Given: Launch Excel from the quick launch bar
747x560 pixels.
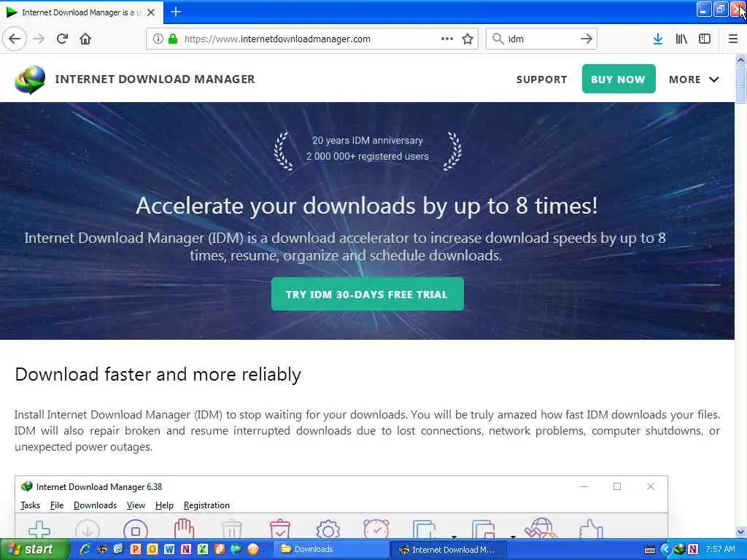Looking at the screenshot, I should [203, 549].
